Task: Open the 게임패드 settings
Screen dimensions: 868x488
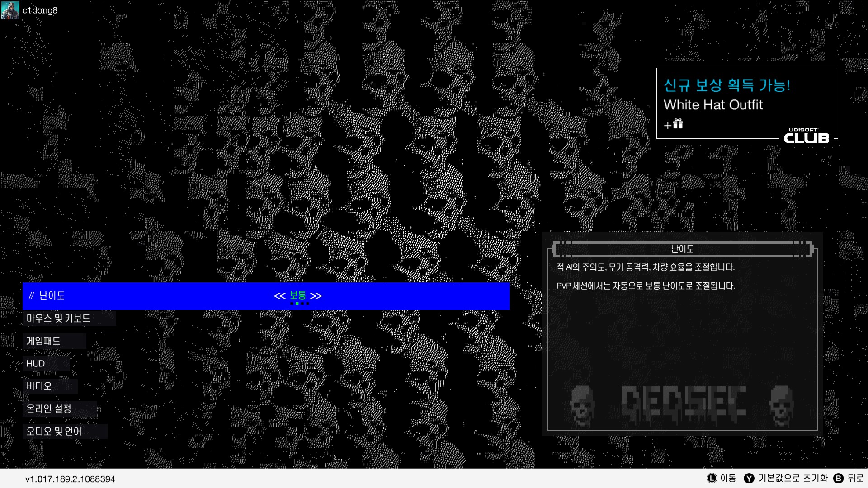Action: pyautogui.click(x=43, y=341)
